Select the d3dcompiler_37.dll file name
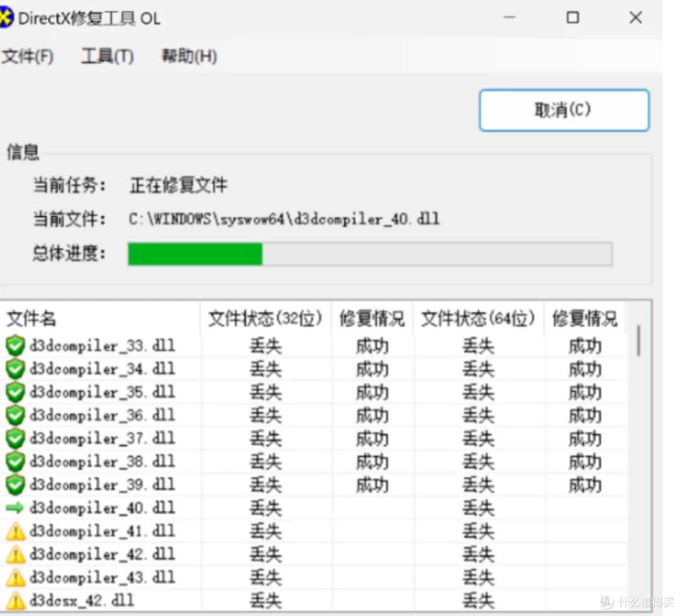This screenshot has height=616, width=680. point(103,438)
